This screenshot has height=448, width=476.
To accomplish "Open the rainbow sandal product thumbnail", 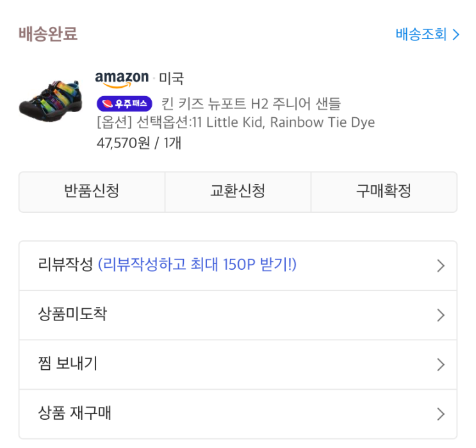I will pos(50,99).
